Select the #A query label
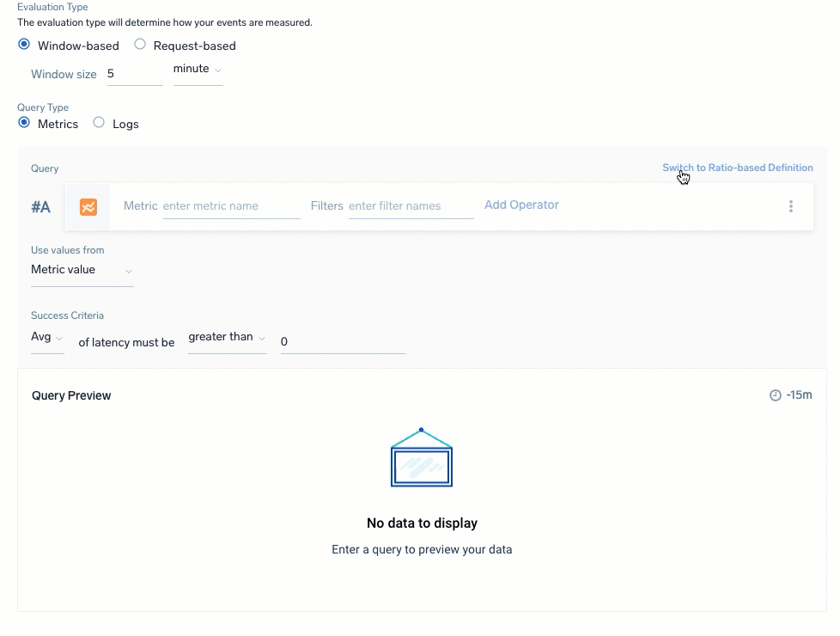This screenshot has height=636, width=840. pos(40,206)
